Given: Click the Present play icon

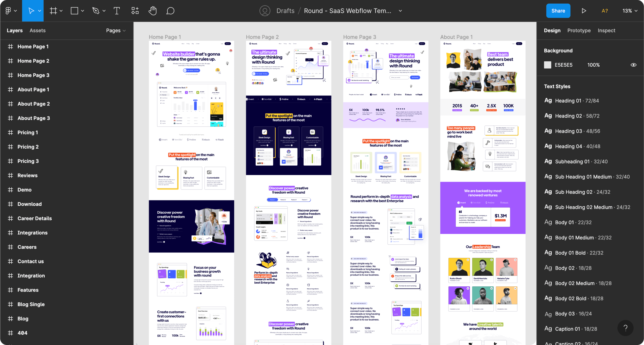Looking at the screenshot, I should (584, 11).
